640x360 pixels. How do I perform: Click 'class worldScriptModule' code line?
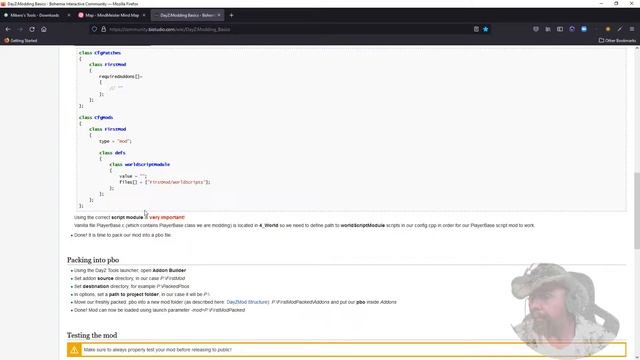140,164
